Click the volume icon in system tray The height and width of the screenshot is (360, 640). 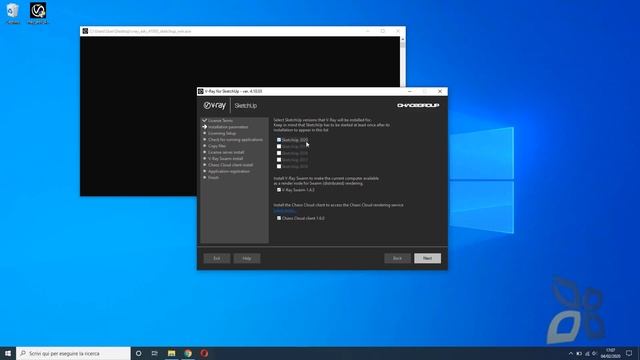595,353
